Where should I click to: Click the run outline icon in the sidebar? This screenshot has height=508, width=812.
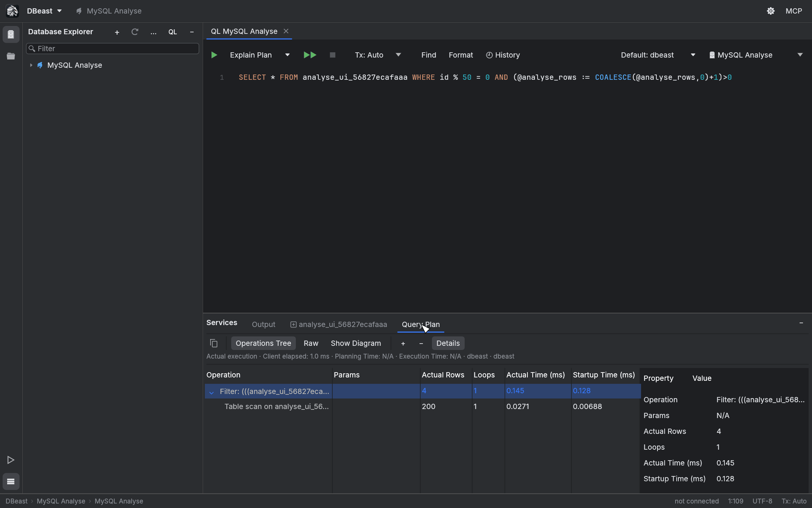pyautogui.click(x=11, y=460)
